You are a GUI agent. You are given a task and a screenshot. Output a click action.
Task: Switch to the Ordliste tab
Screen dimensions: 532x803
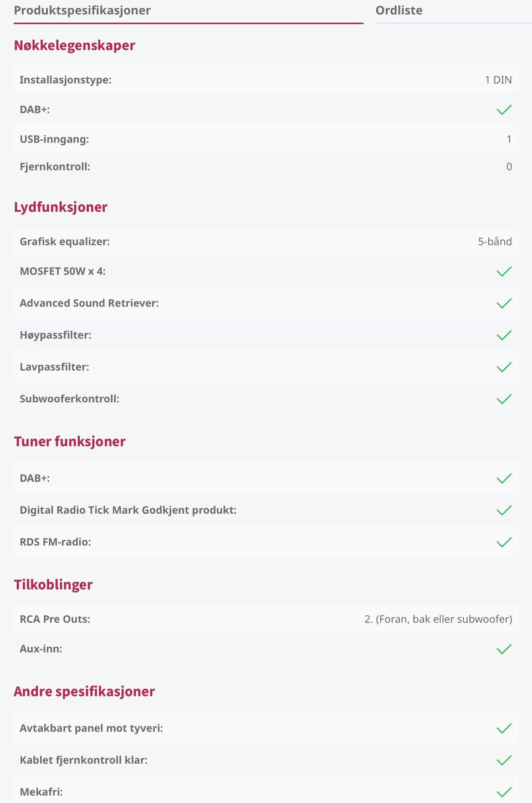399,11
